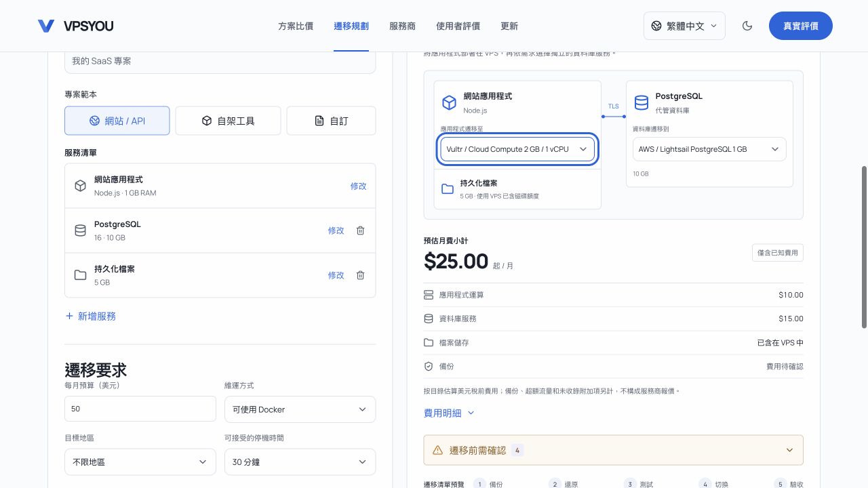Select the 網站 / API project template

coord(117,121)
